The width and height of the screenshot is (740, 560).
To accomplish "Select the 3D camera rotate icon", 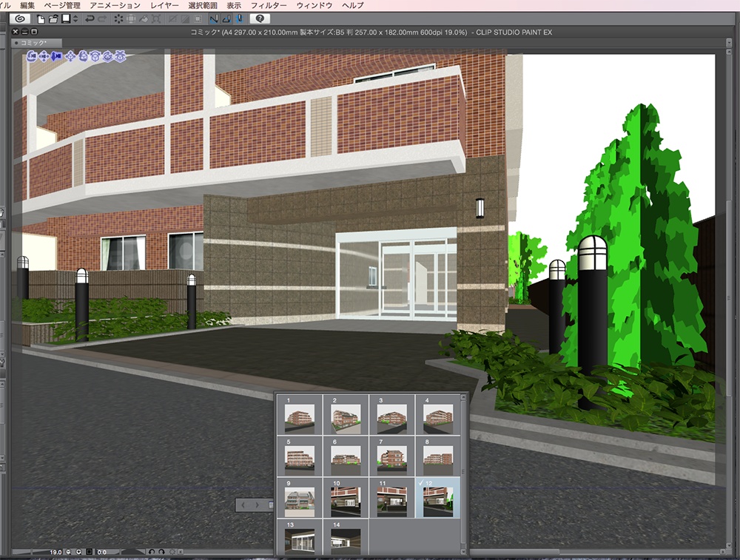I will (x=32, y=56).
